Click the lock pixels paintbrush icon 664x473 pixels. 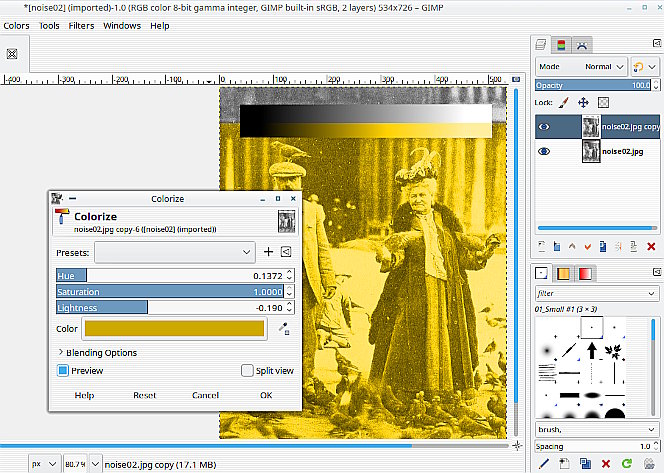click(x=564, y=102)
